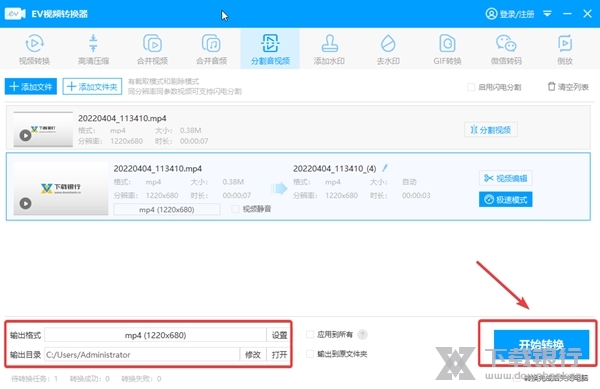Screen dimensions: 600x389
Task: Open the 视频转换 video convert tool
Action: (34, 49)
